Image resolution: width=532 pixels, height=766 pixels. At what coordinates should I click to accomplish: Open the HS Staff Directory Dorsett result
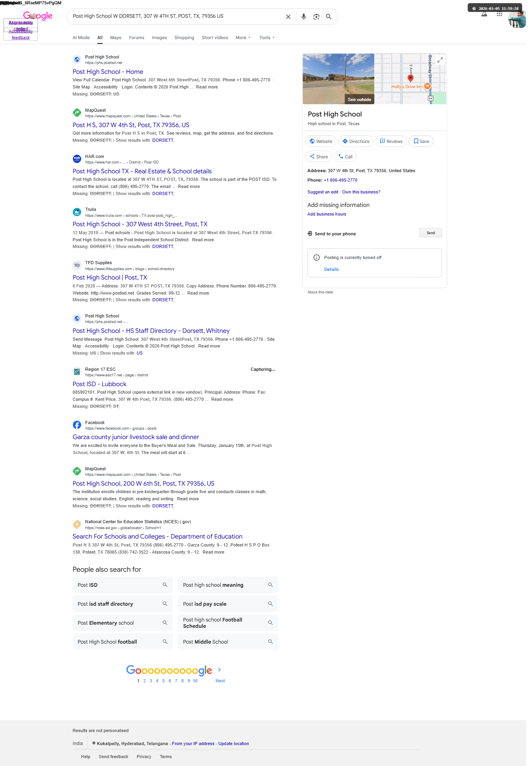coord(151,331)
